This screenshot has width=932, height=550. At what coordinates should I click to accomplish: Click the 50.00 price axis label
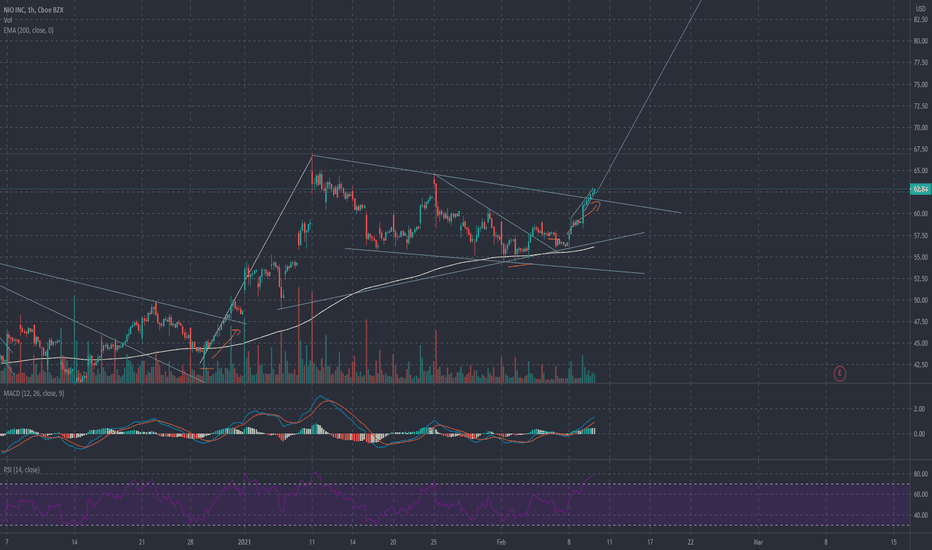[921, 300]
